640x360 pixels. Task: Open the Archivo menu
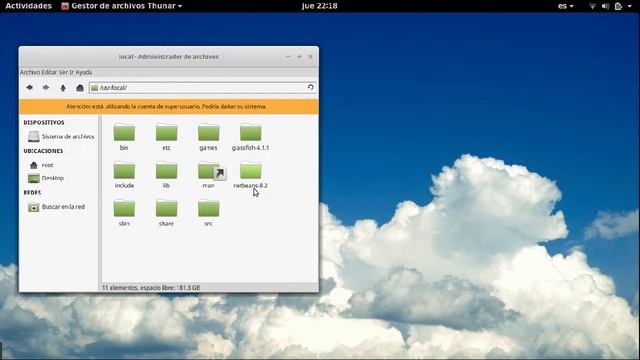(30, 72)
